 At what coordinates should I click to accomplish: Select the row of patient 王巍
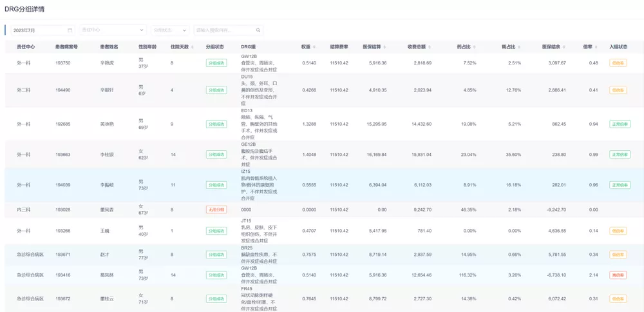pos(322,231)
